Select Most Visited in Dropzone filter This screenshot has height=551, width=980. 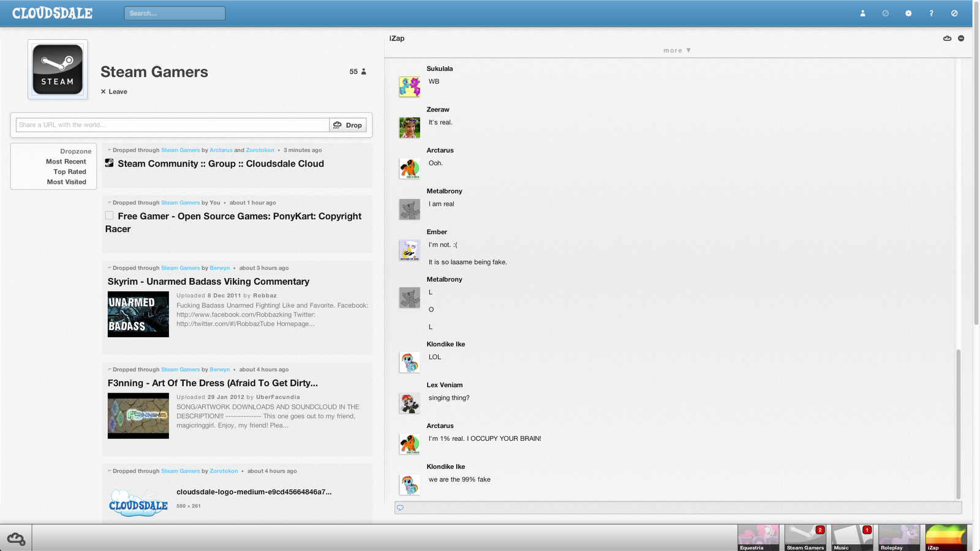(67, 182)
